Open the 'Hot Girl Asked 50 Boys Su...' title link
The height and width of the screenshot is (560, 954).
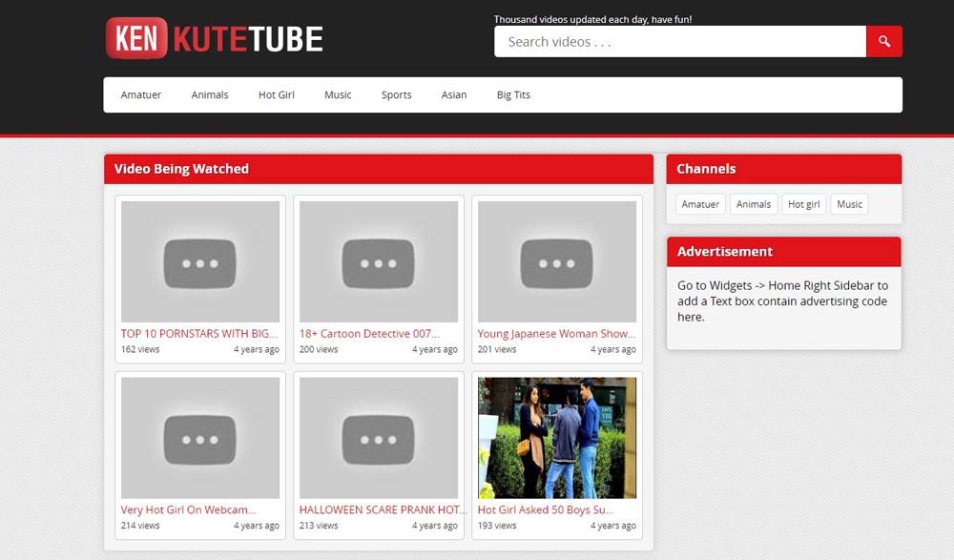tap(546, 509)
